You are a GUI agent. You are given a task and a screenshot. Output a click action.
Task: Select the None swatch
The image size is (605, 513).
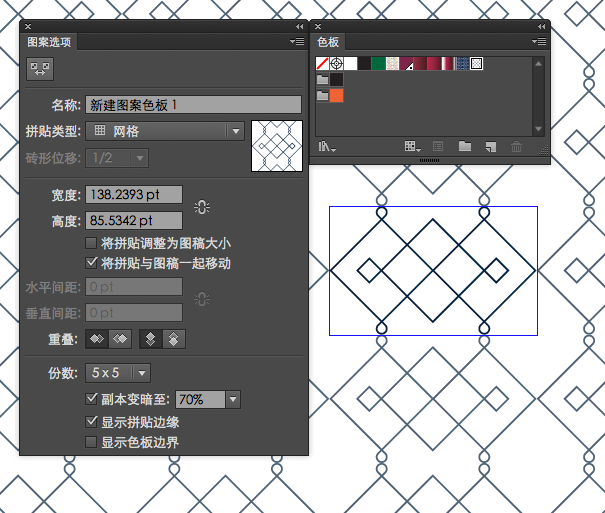[x=322, y=63]
